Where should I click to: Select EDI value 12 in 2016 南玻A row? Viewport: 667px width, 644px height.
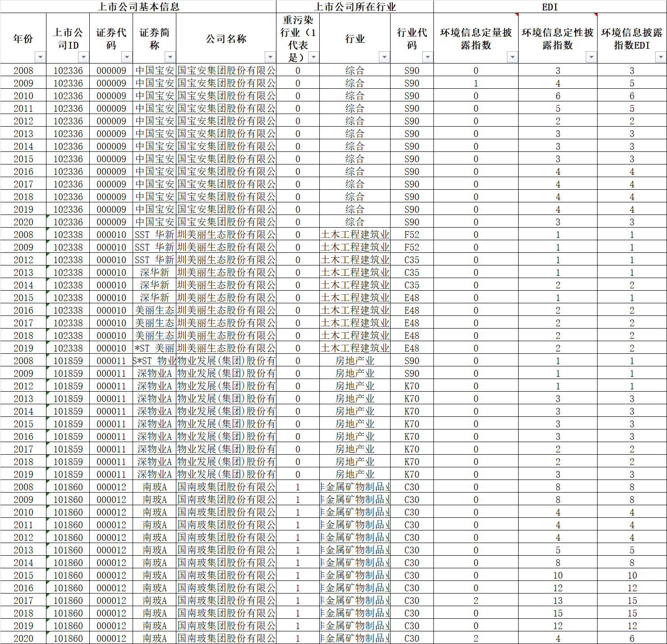(632, 588)
